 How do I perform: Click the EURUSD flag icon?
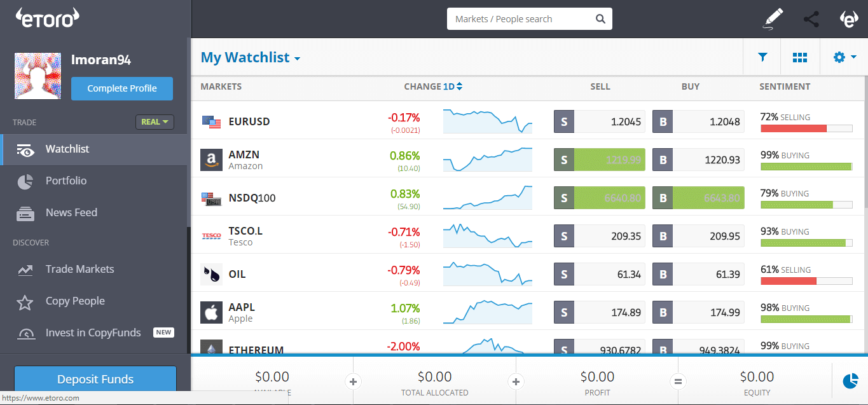click(x=211, y=121)
